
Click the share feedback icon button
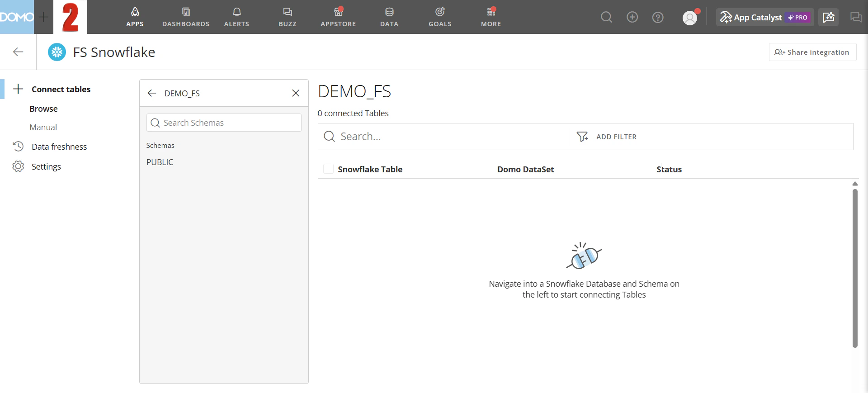pos(828,17)
